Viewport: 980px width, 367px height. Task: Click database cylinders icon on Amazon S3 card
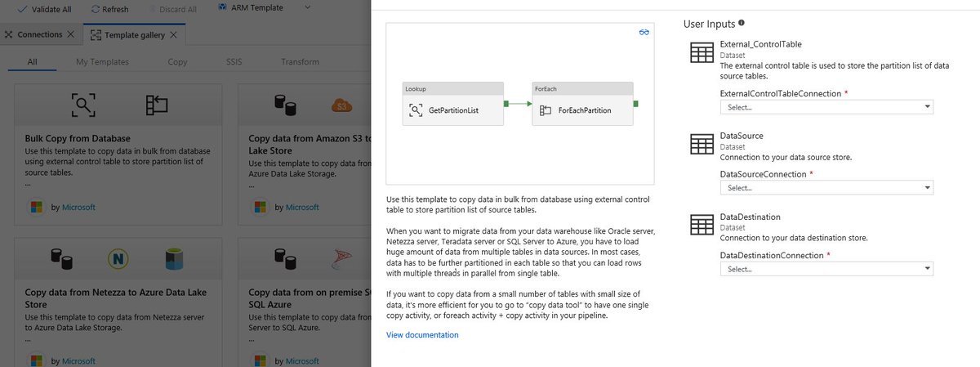pyautogui.click(x=284, y=104)
